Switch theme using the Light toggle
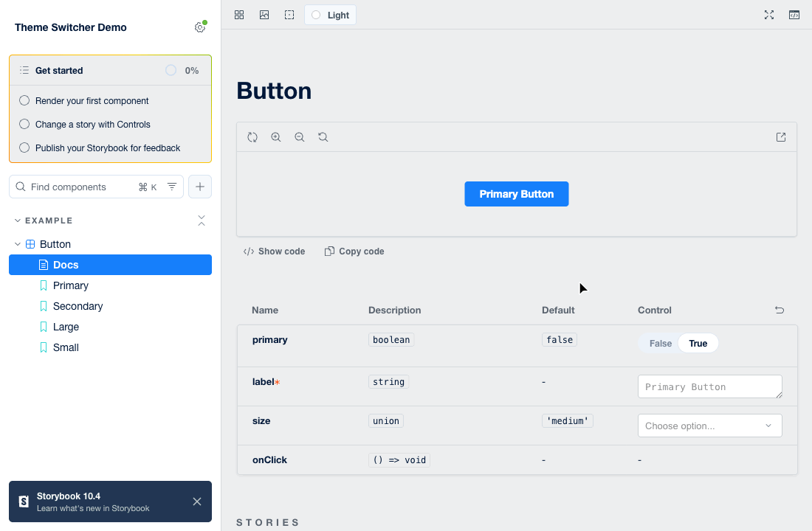This screenshot has width=812, height=531. 331,15
